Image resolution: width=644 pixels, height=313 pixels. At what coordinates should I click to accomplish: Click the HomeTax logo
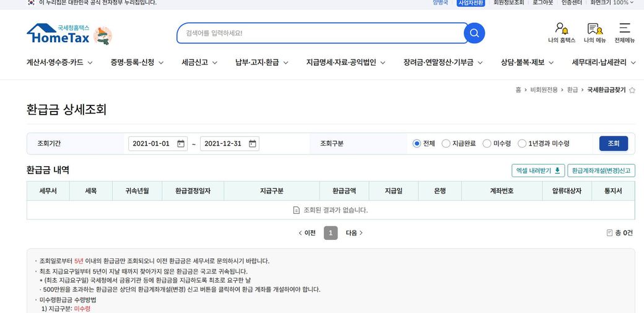[59, 35]
